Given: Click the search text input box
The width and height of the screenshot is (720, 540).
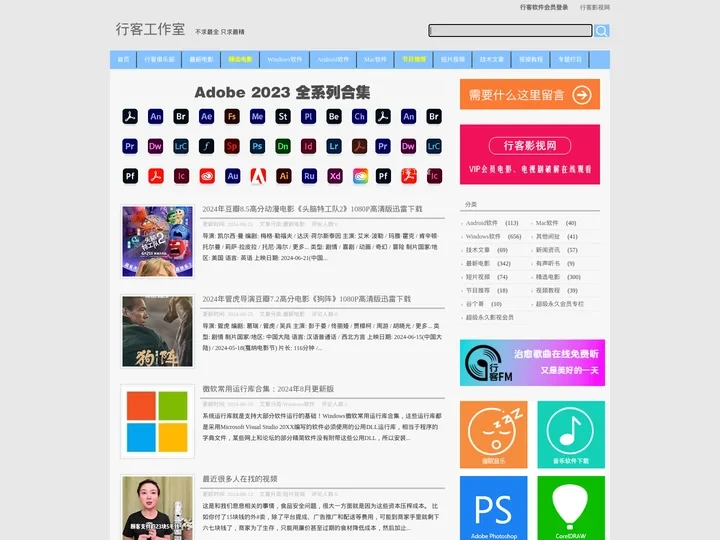Looking at the screenshot, I should [510, 31].
